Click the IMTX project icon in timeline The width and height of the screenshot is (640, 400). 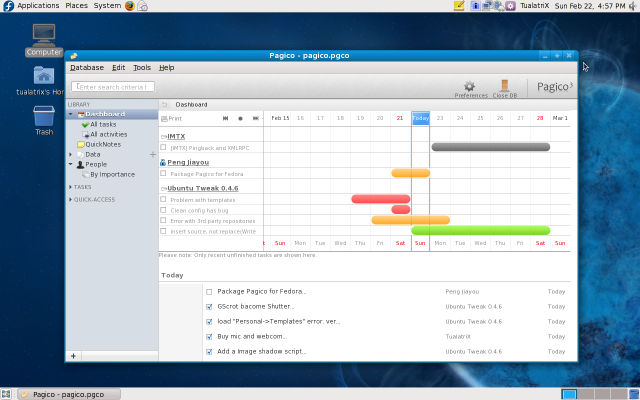164,137
